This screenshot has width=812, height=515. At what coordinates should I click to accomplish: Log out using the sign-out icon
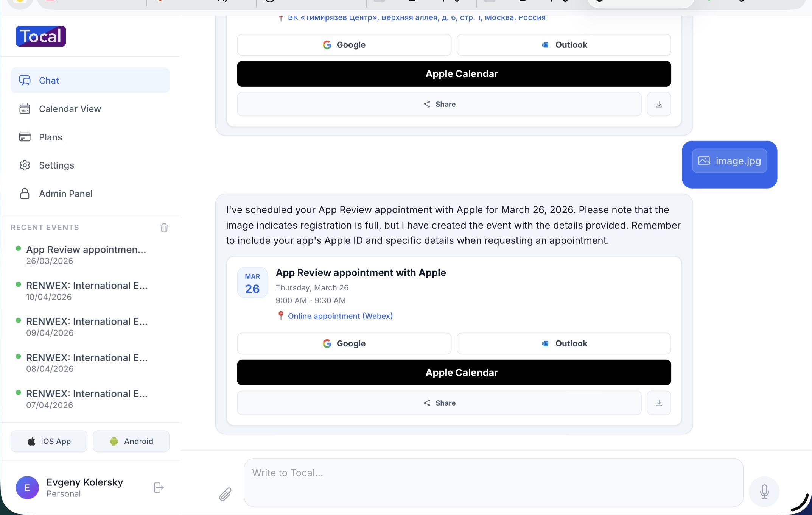point(159,488)
